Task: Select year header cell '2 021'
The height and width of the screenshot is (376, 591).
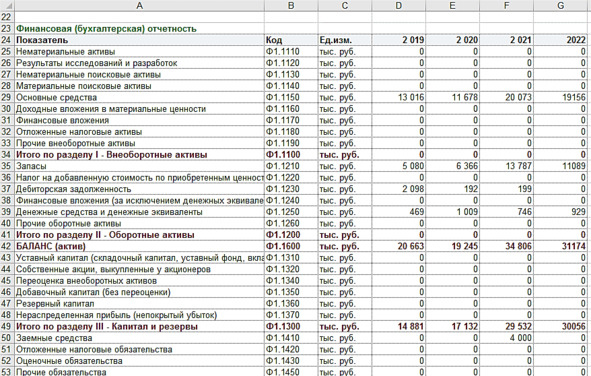Action: pos(507,40)
